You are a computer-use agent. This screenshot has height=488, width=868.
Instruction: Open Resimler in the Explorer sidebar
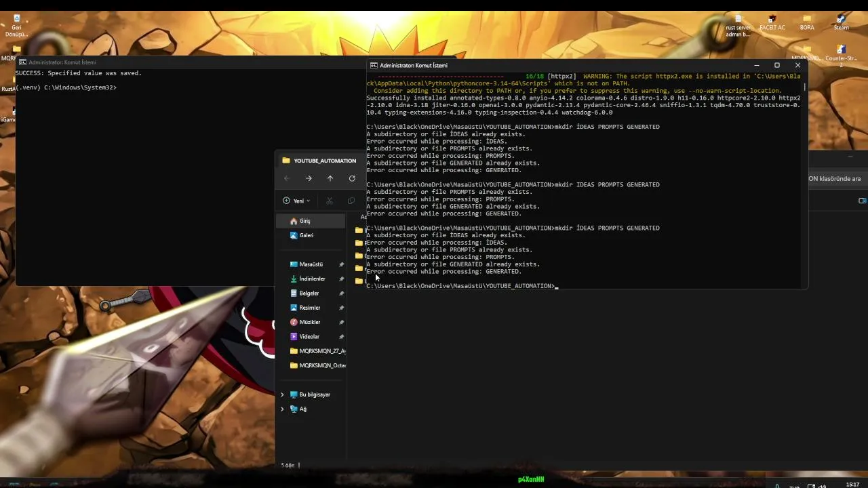[311, 308]
